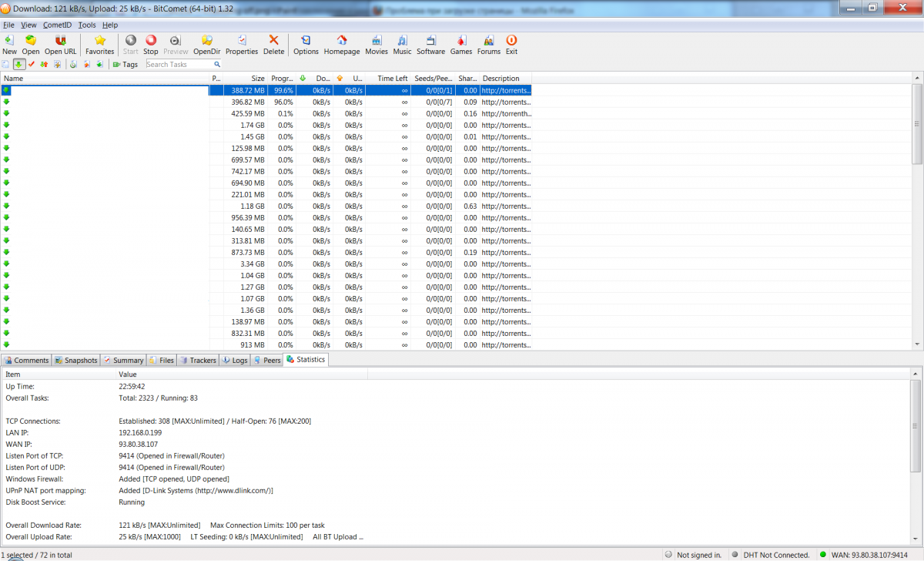
Task: Open the Software toolbar icon
Action: (431, 45)
